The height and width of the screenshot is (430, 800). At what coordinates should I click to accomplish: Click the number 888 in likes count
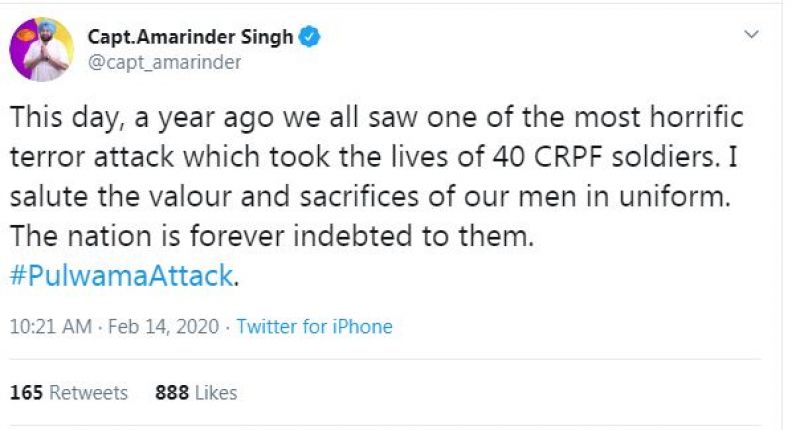[172, 393]
